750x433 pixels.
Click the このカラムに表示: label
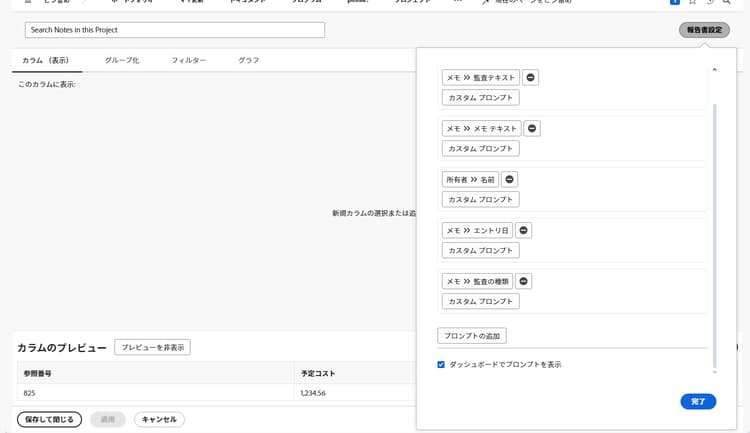click(x=47, y=84)
